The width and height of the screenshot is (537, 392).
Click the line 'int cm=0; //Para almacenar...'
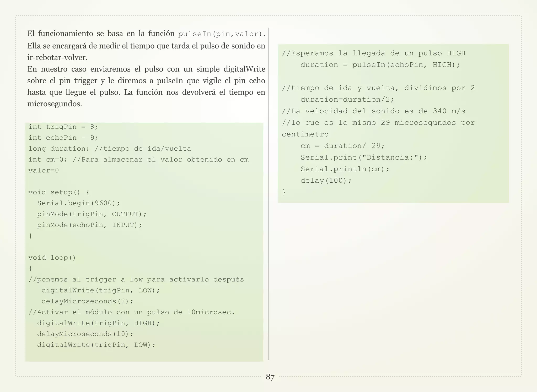[138, 160]
